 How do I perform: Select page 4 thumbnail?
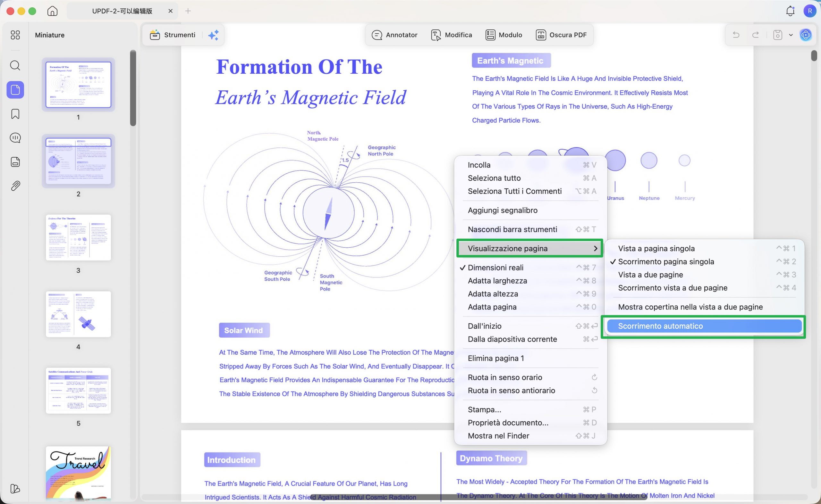78,314
